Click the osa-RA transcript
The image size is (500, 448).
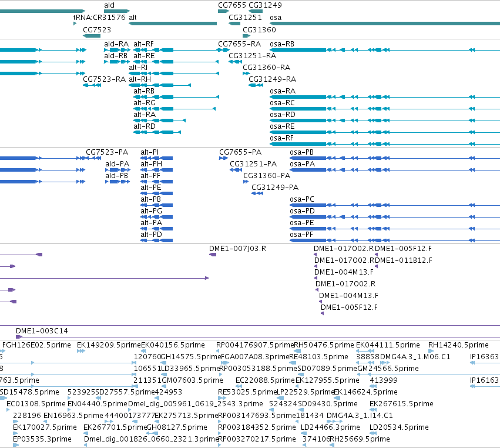[x=385, y=97]
